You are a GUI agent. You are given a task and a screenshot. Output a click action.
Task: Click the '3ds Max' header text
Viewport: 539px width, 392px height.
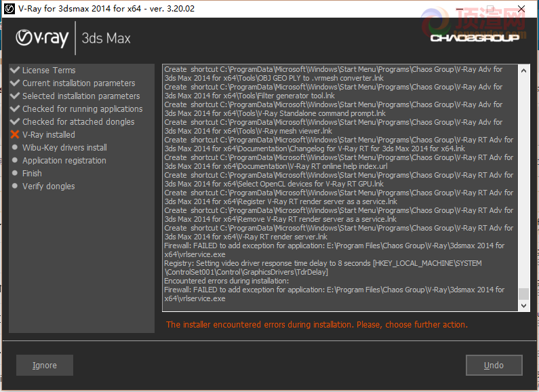[x=106, y=38]
